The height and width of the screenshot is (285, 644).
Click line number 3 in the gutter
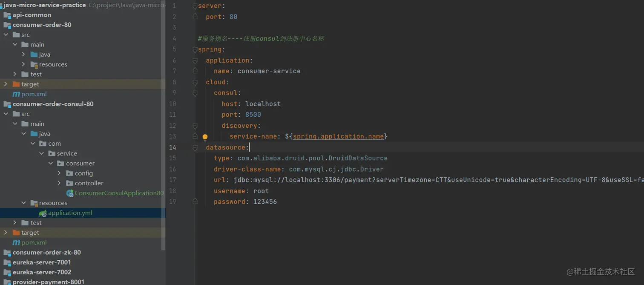[x=174, y=28]
